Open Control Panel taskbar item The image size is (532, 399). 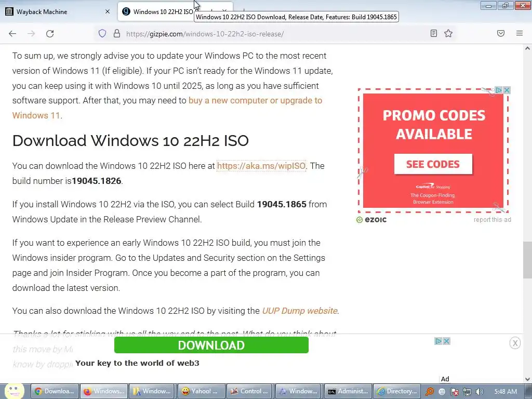(250, 391)
